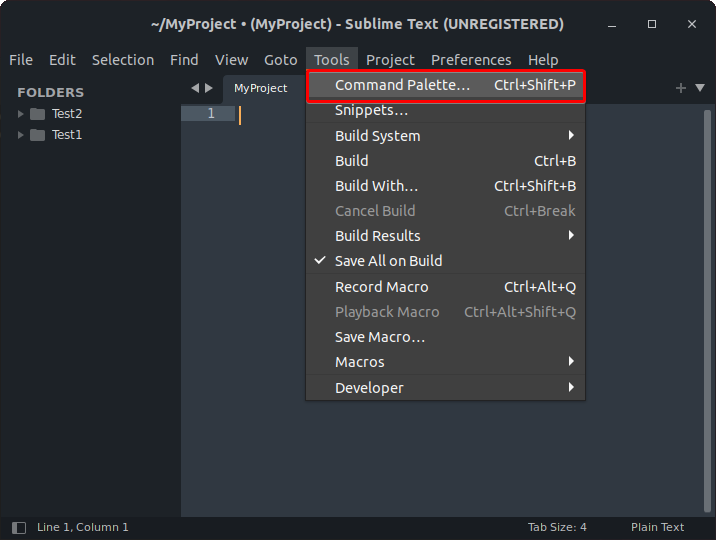
Task: Open the Developer submenu
Action: [x=445, y=388]
